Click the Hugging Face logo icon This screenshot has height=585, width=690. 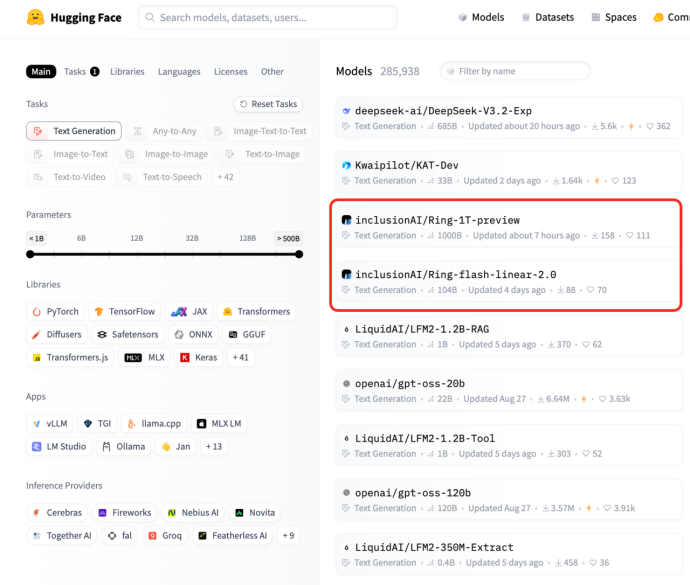point(35,17)
